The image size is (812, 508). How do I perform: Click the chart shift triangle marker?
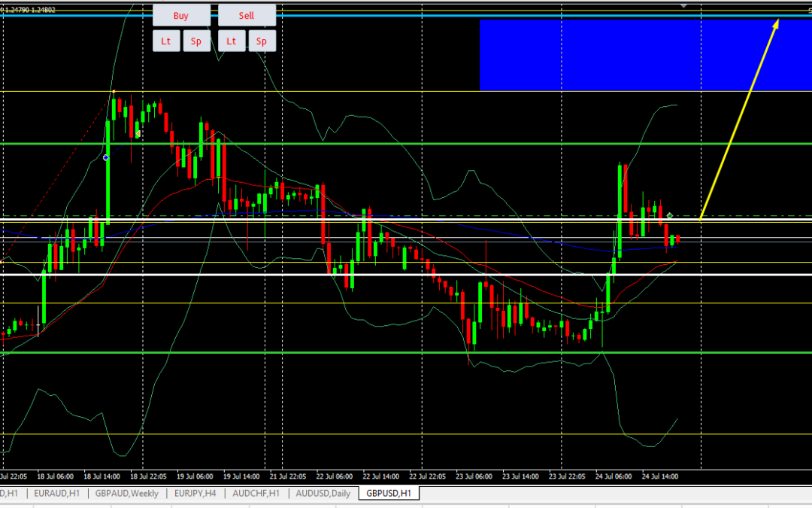click(683, 5)
